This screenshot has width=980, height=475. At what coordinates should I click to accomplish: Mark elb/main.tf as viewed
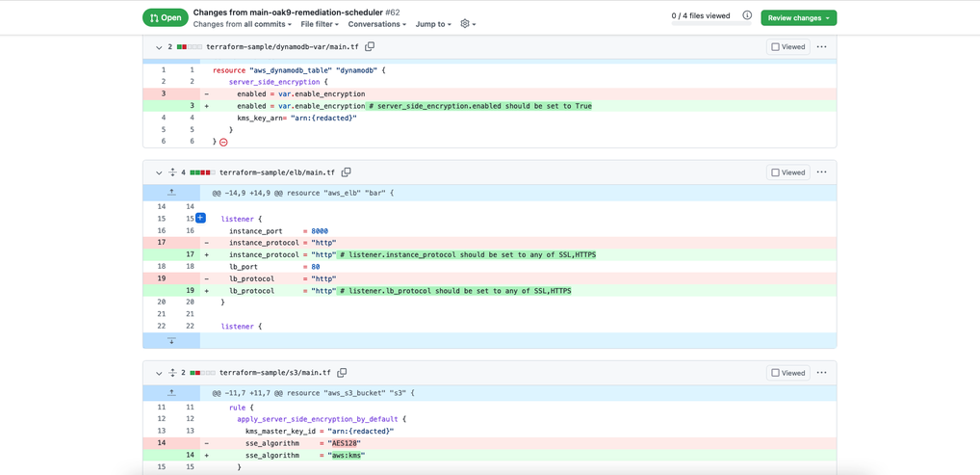[775, 172]
